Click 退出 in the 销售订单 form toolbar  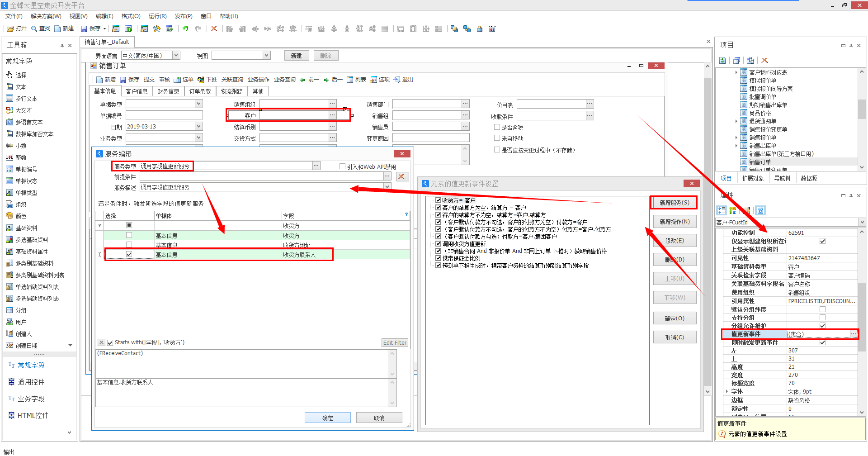403,80
